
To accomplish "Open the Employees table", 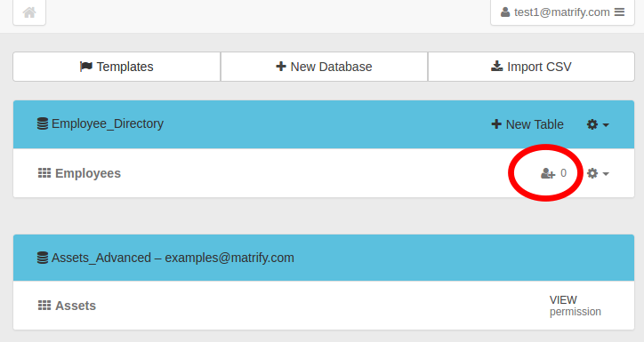I will (x=88, y=173).
